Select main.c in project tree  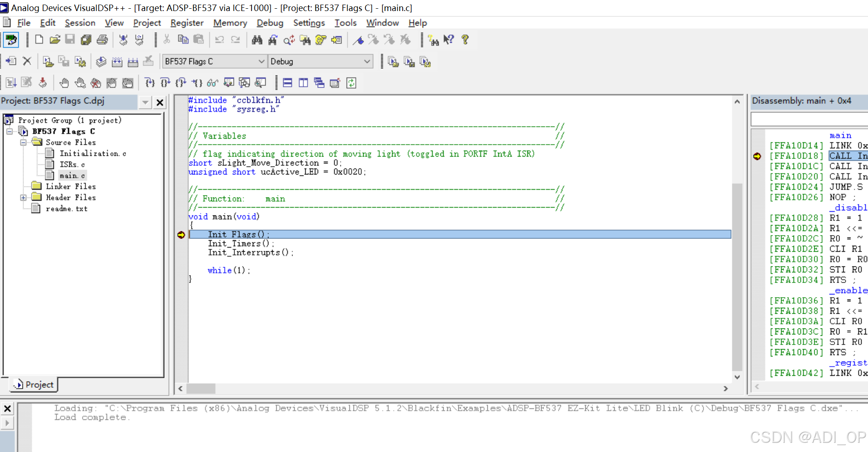[72, 175]
